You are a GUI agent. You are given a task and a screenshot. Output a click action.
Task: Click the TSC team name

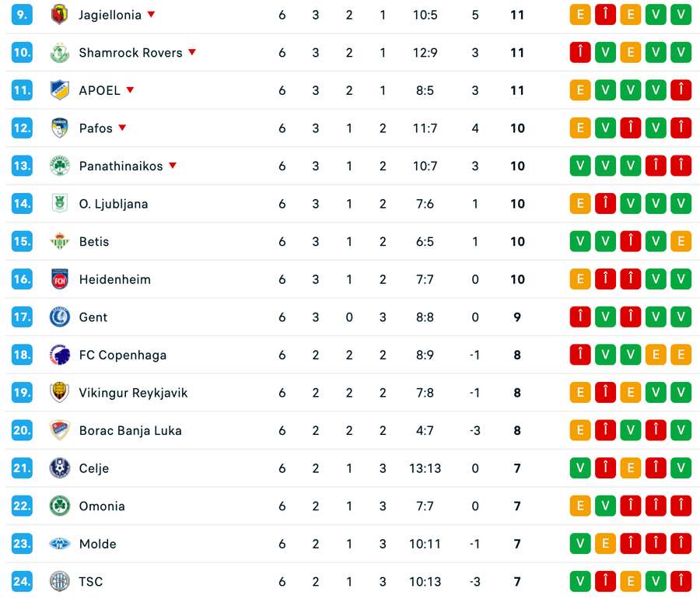tap(91, 582)
